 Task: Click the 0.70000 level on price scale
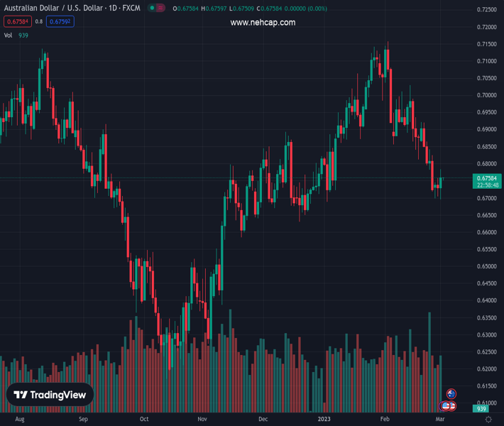[487, 96]
